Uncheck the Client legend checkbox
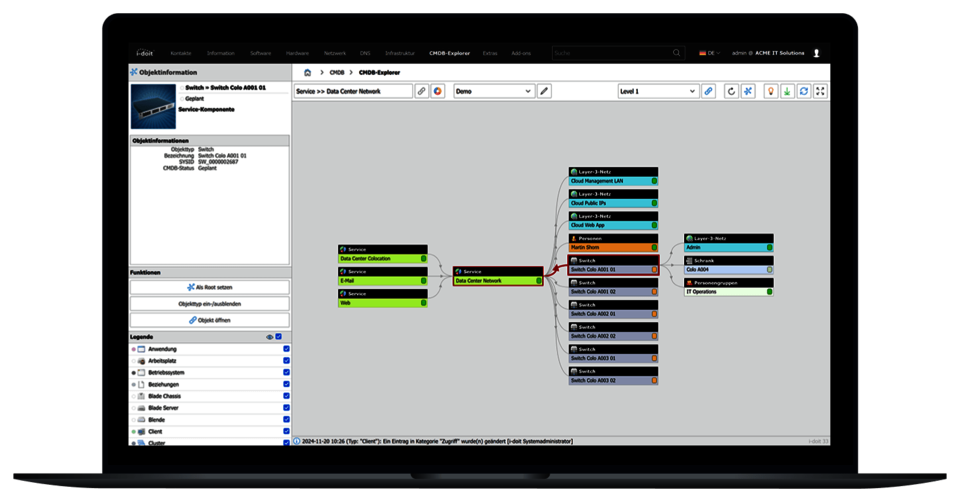The width and height of the screenshot is (960, 502). click(286, 432)
